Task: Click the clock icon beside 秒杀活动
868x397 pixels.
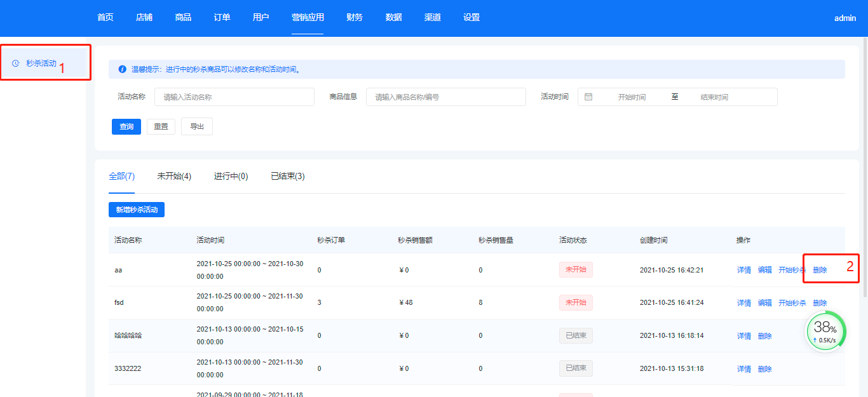Action: pyautogui.click(x=16, y=64)
